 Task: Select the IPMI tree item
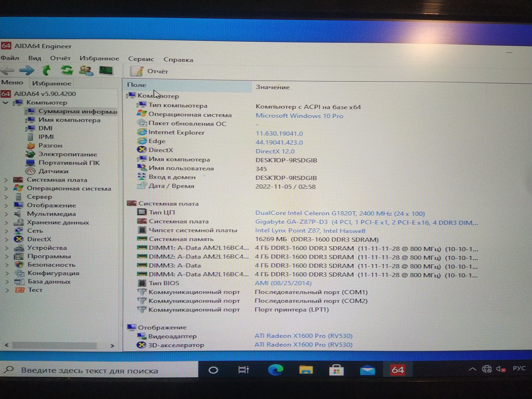[46, 137]
